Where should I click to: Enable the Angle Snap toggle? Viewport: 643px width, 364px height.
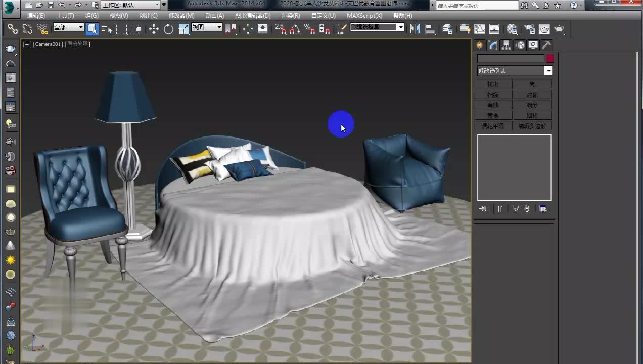(296, 29)
